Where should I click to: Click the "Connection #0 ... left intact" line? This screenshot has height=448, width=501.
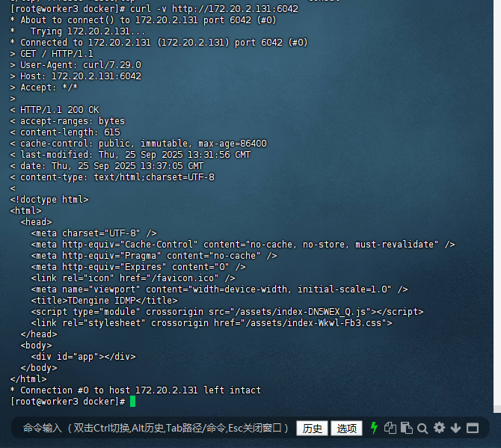coord(135,390)
